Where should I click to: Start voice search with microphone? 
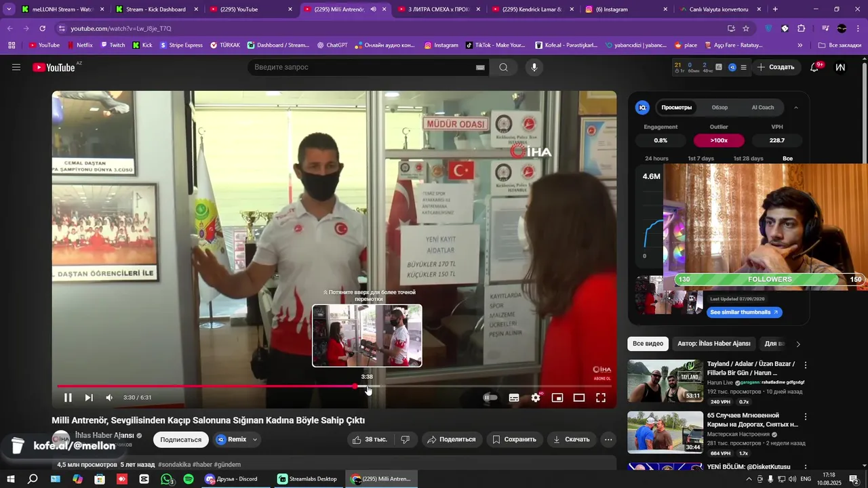[x=534, y=67]
